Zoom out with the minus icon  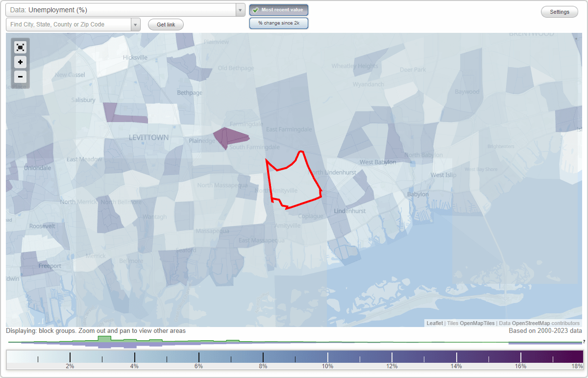coord(20,76)
